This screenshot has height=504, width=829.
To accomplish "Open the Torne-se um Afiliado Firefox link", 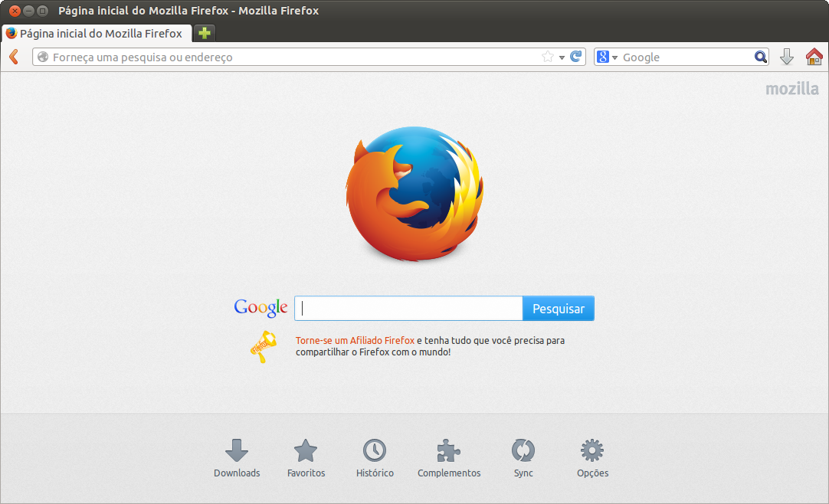I will pos(355,340).
